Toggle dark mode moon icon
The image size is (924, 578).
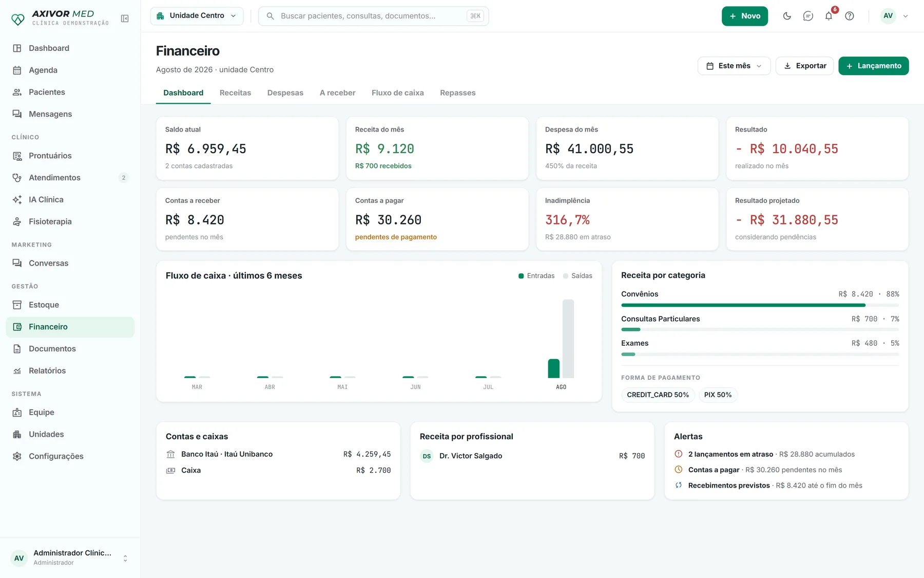point(787,16)
